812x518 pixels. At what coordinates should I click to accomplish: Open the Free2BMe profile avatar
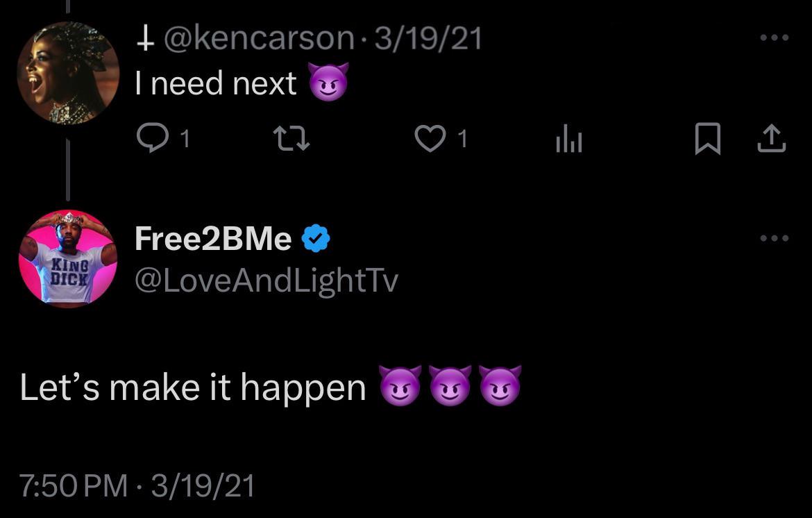[67, 258]
